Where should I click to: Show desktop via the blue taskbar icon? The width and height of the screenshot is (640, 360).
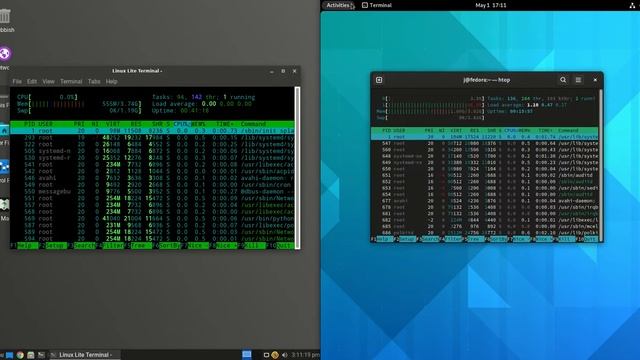[x=9, y=355]
